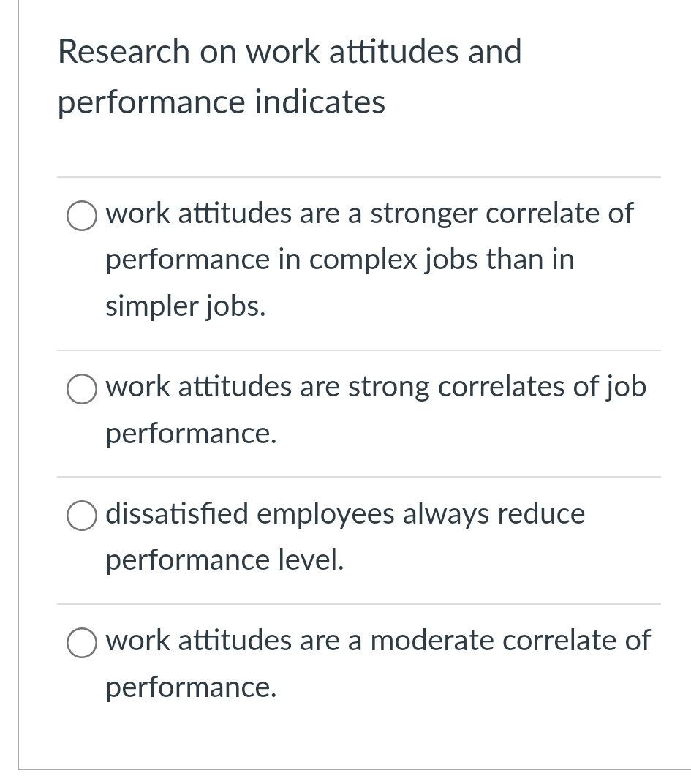Choose the dissatisfied employees always reduce performance option
Viewport: 691px width, 784px height.
(81, 516)
